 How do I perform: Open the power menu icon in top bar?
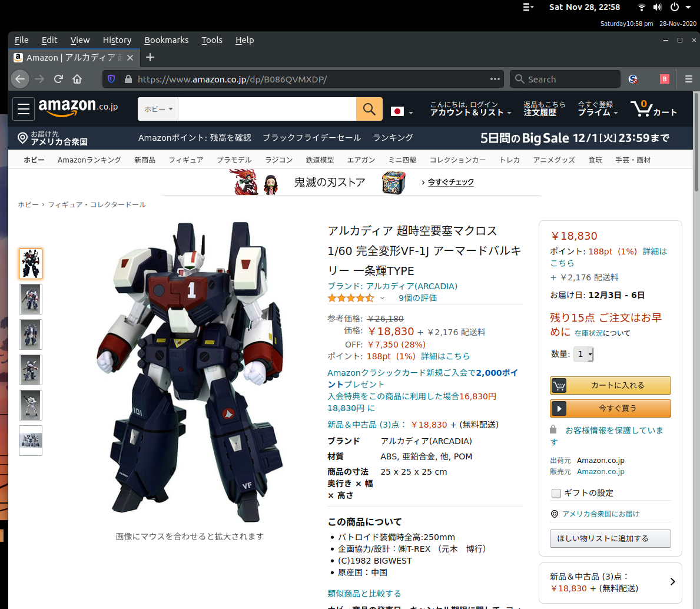point(674,7)
